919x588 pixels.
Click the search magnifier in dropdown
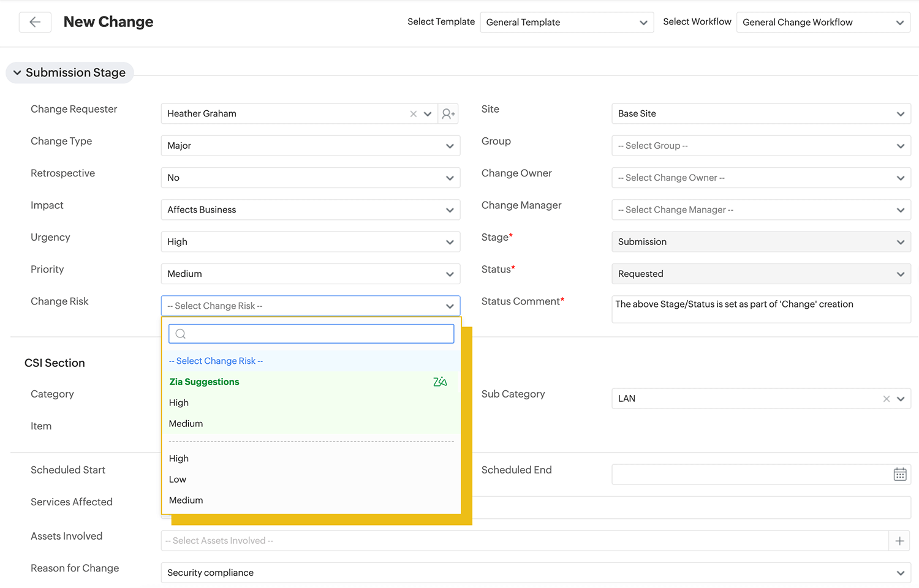tap(181, 334)
